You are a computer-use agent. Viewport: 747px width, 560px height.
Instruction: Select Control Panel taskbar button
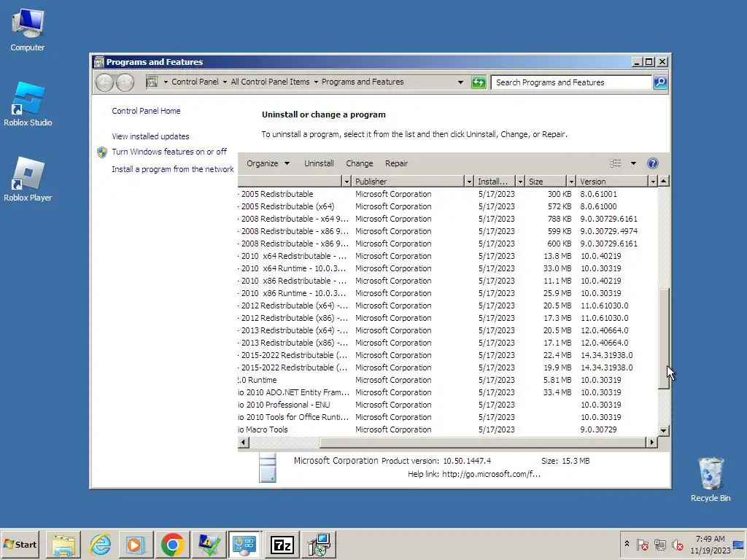click(245, 544)
